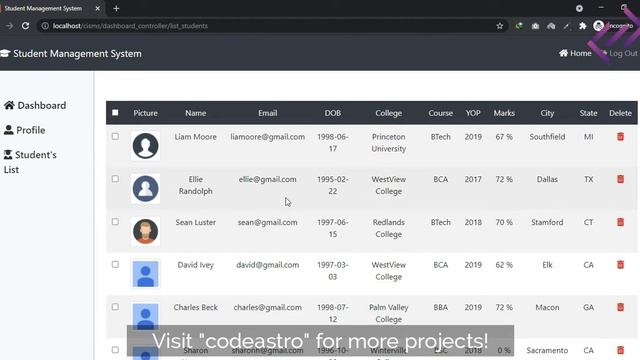Delete the Liam Moore student row
Image resolution: width=640 pixels, height=360 pixels.
click(x=620, y=137)
